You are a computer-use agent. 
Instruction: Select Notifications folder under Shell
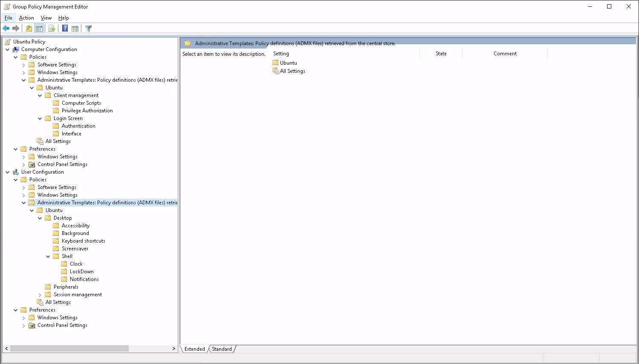[84, 279]
